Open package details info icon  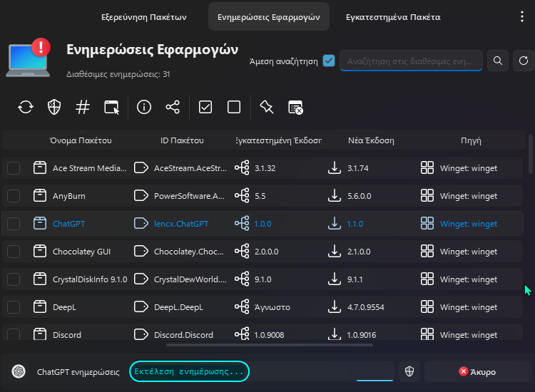coord(144,108)
